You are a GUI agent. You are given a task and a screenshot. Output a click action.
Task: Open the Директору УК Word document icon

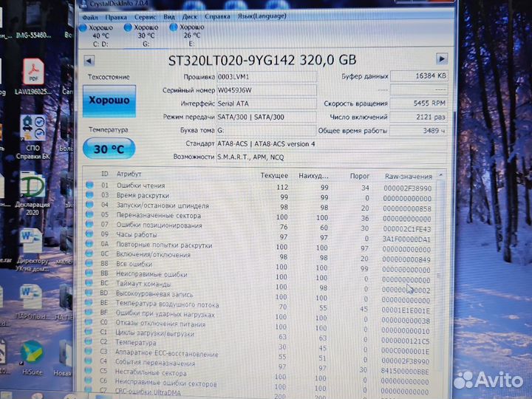pos(32,250)
